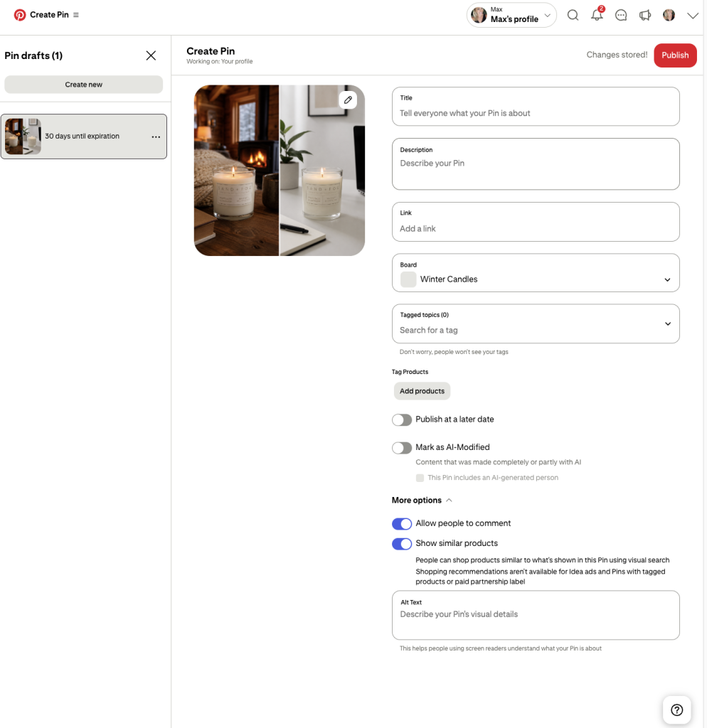
Task: Click the Tag Products label
Action: point(410,372)
